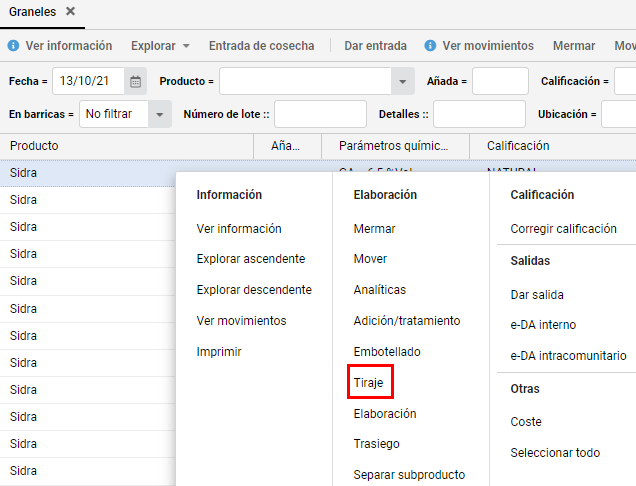Click the Mermar toolbar button

pos(574,46)
